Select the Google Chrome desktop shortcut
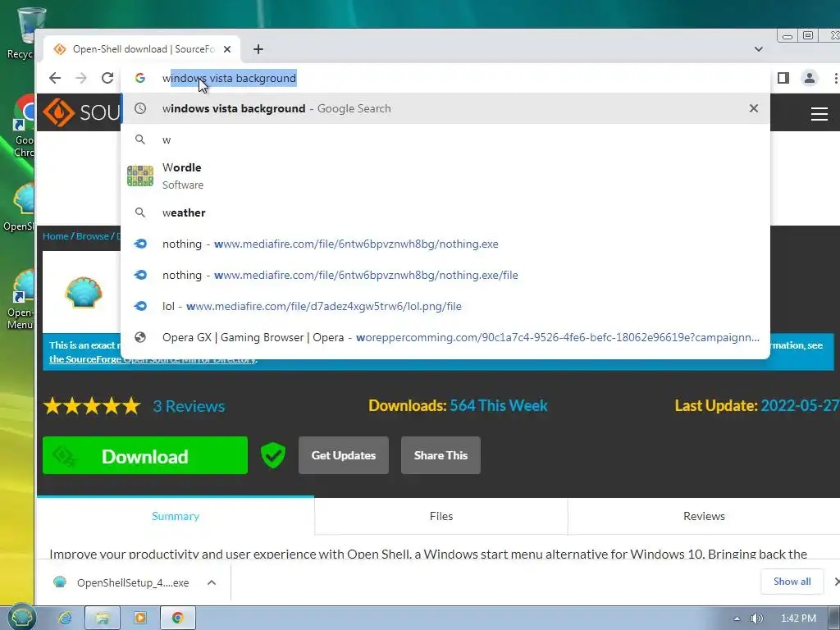This screenshot has height=630, width=840. pyautogui.click(x=24, y=127)
